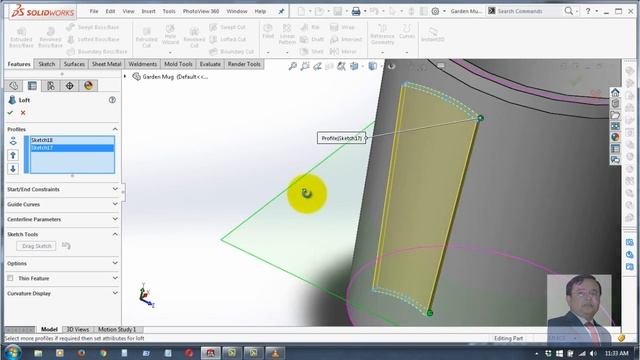Click the Extruded Cut tool

pos(146,37)
